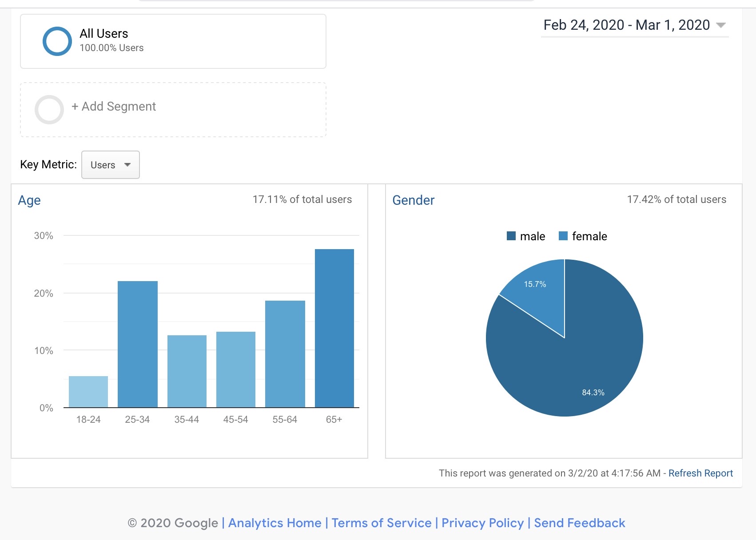Click the 'Key Metric:' label
This screenshot has width=756, height=540.
[48, 165]
